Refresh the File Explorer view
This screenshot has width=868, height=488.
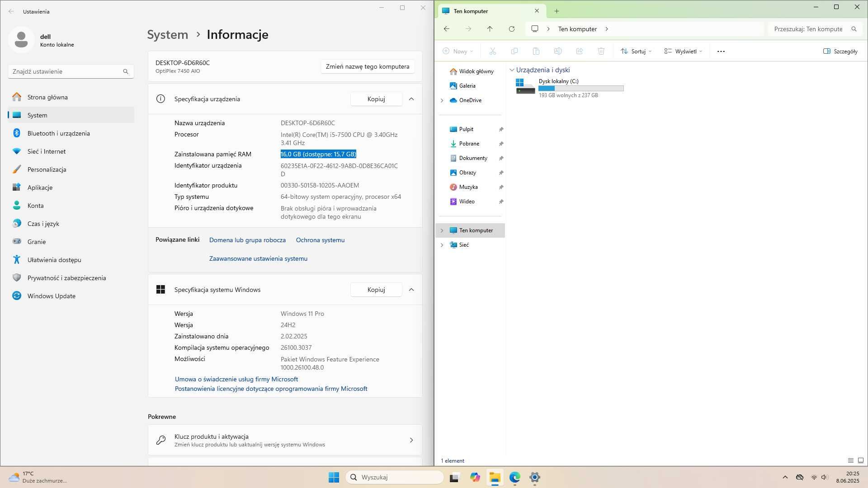coord(512,29)
